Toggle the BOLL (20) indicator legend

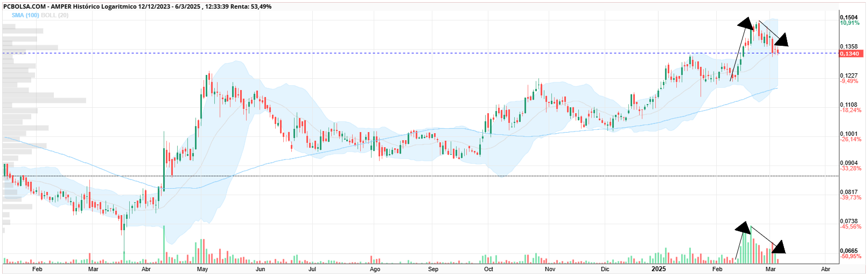point(54,15)
